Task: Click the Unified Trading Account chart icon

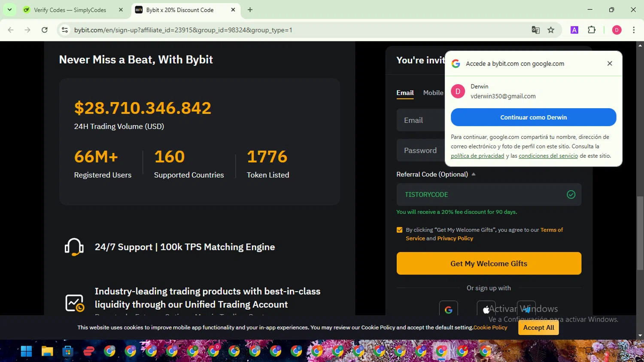Action: (74, 303)
